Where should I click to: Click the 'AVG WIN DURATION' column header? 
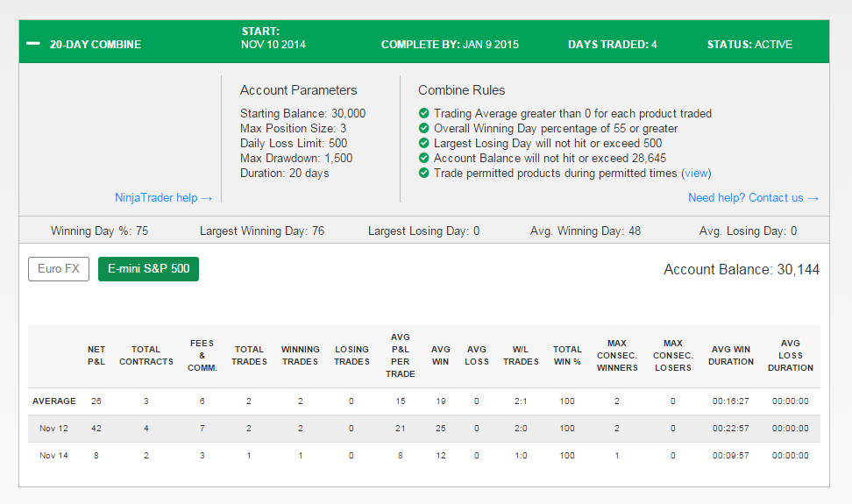coord(731,355)
